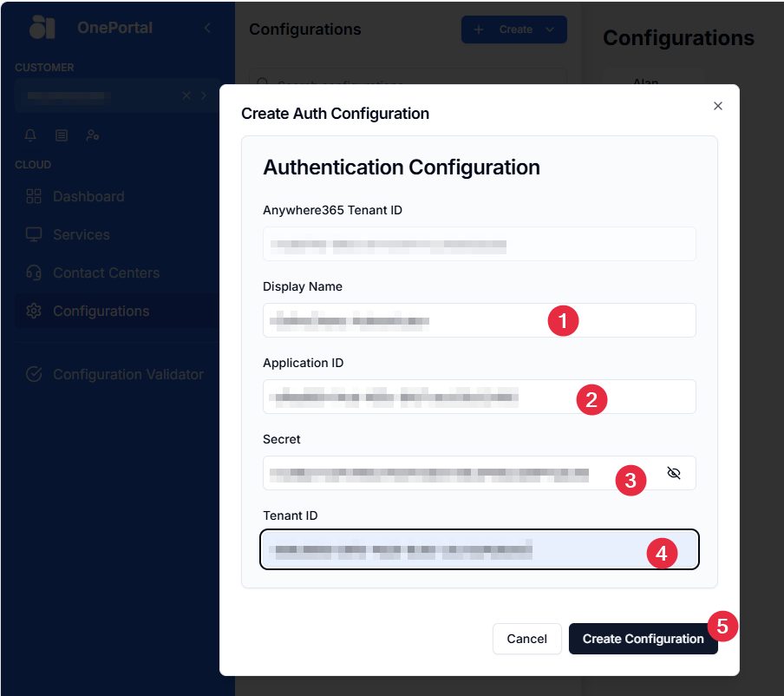This screenshot has height=696, width=784.
Task: Click the customer name field
Action: pyautogui.click(x=117, y=95)
